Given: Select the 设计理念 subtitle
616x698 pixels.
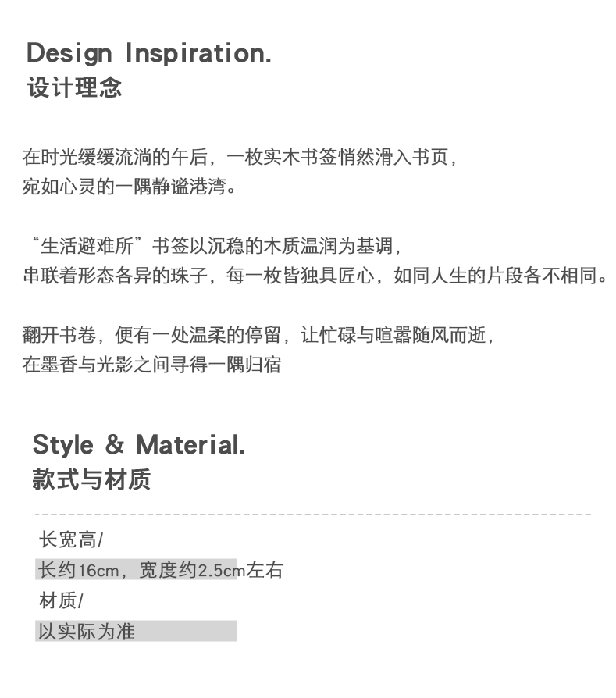Looking at the screenshot, I should 75,87.
